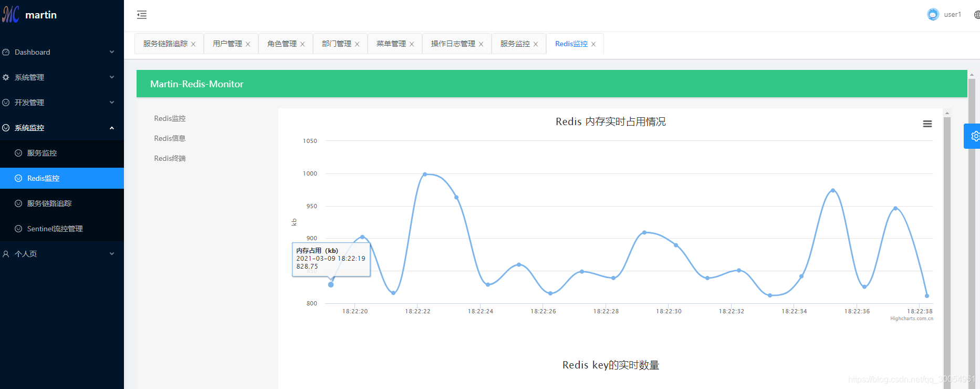Open the Highcharts.com.cn credit link
Viewport: 980px width, 389px height.
point(912,319)
